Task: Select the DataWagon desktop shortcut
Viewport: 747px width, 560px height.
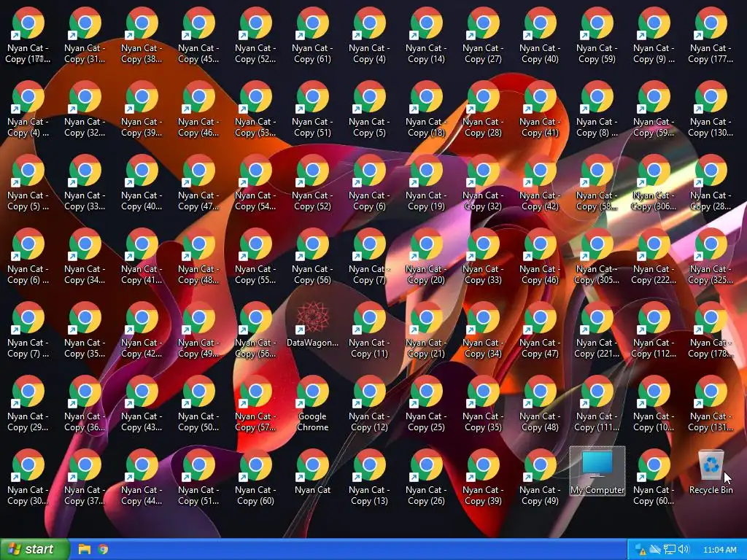Action: point(312,324)
